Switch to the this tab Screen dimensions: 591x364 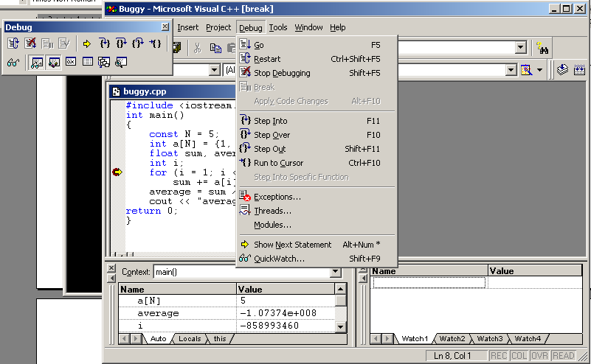tap(220, 339)
